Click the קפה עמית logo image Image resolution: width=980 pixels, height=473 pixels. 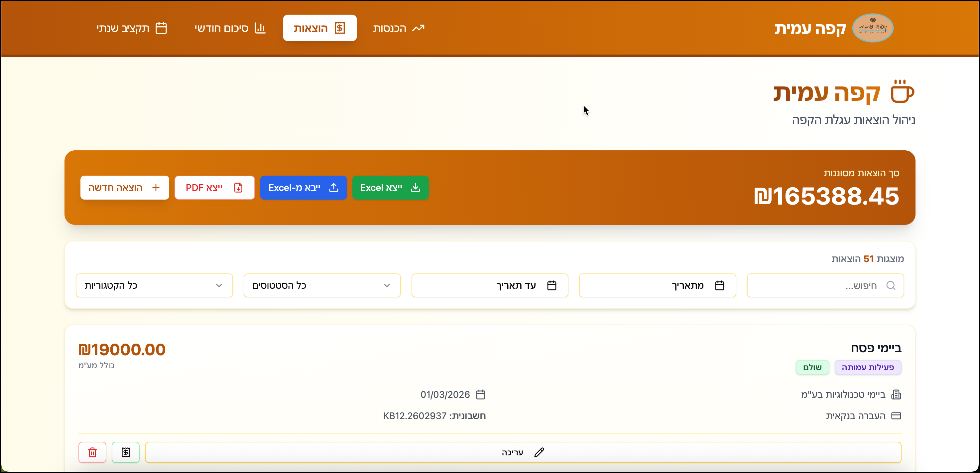point(872,28)
